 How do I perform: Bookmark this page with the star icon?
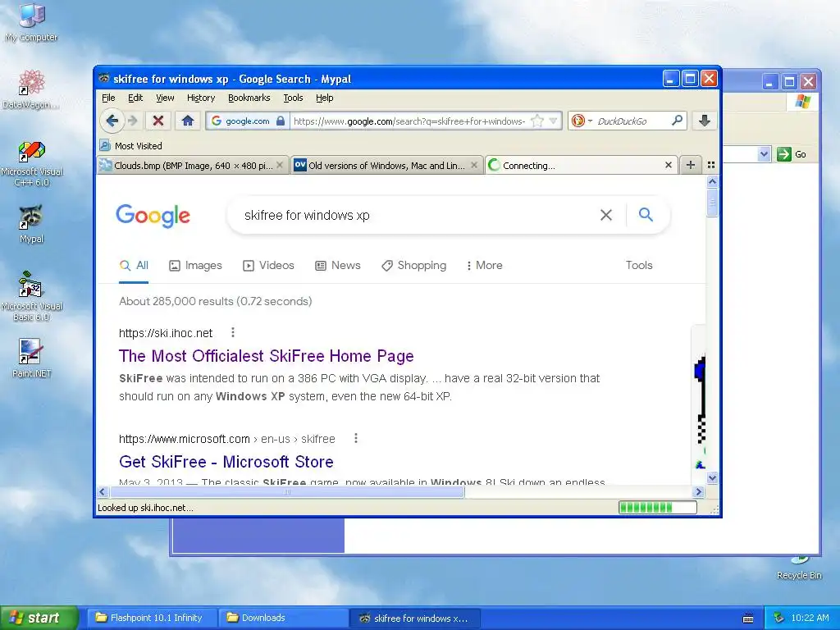(x=536, y=121)
